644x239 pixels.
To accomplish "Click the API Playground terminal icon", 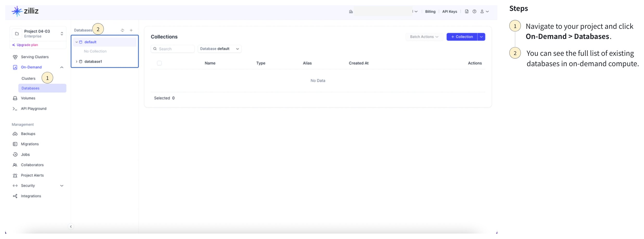I will pyautogui.click(x=15, y=109).
